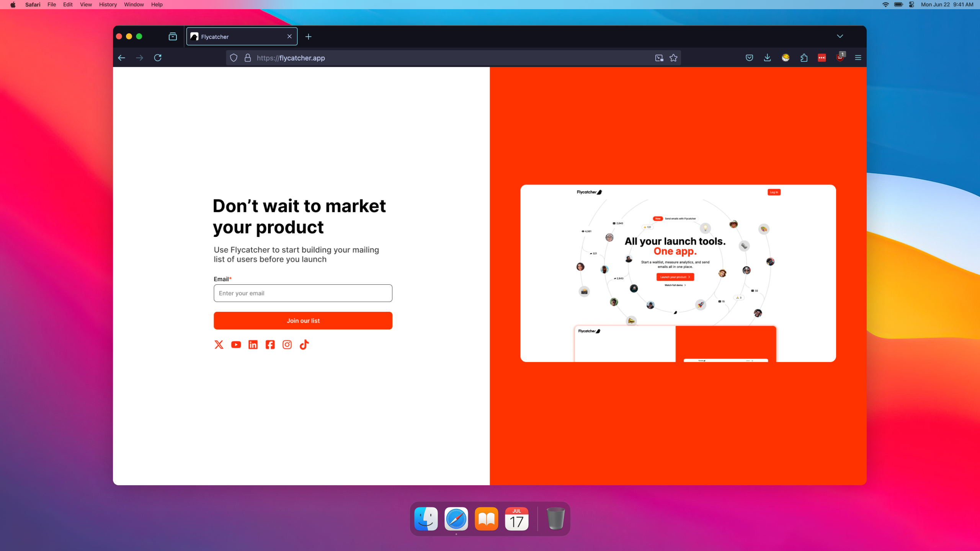980x551 pixels.
Task: Click the Email field label
Action: (222, 279)
